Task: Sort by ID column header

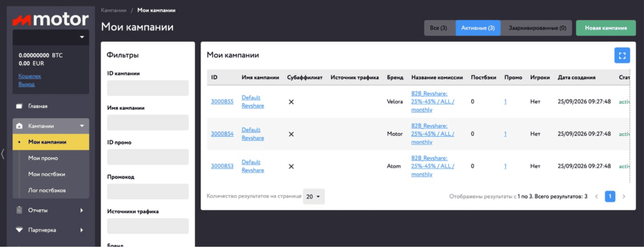Action: 214,78
